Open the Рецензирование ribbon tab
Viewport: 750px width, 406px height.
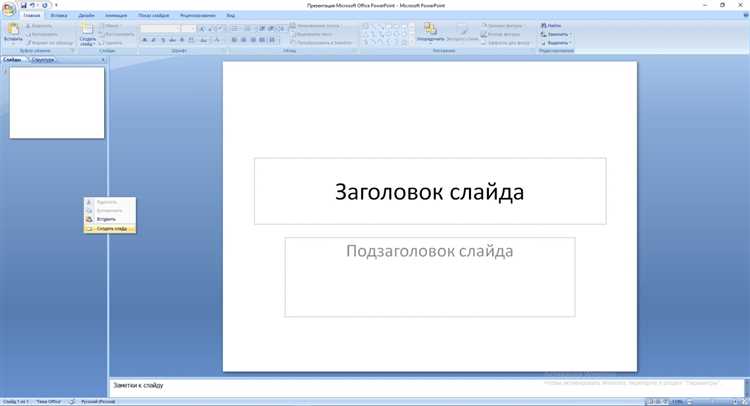(x=198, y=15)
